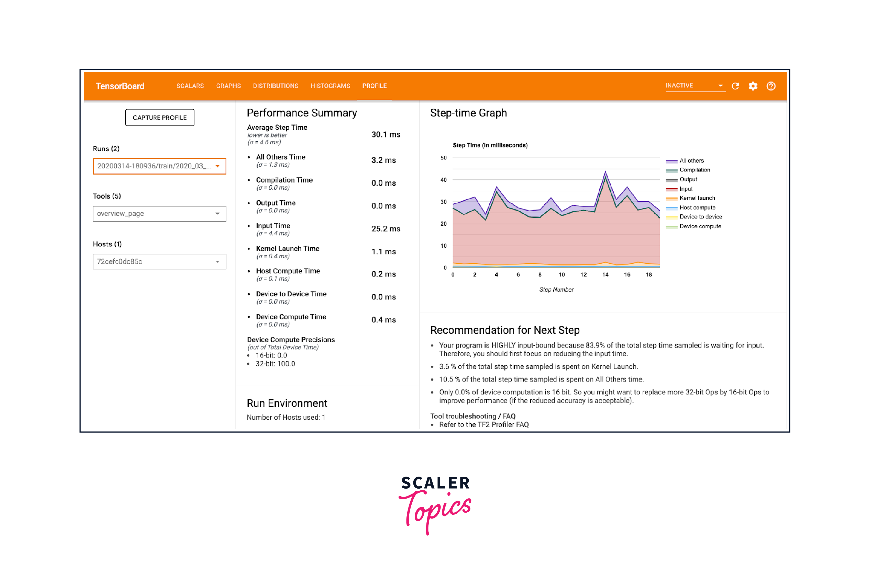870x588 pixels.
Task: Click the TensorBoard logo title
Action: [120, 86]
